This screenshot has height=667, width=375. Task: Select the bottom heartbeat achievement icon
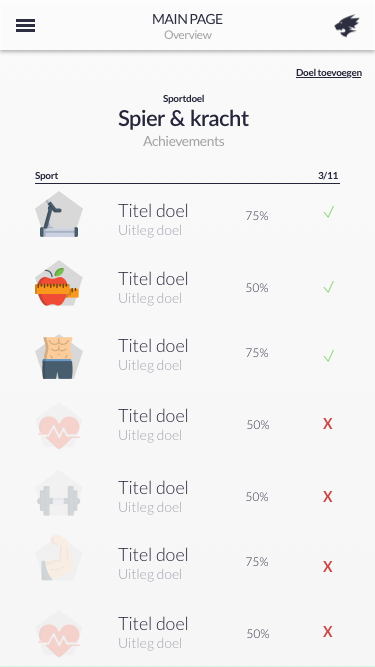point(59,635)
